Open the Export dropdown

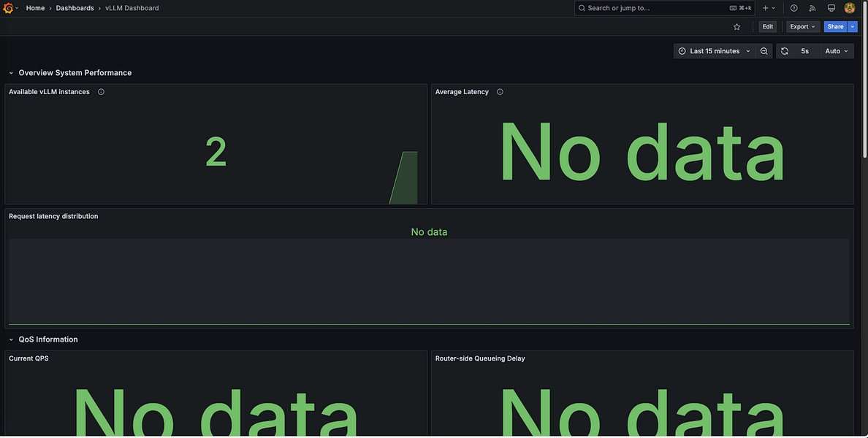[803, 26]
